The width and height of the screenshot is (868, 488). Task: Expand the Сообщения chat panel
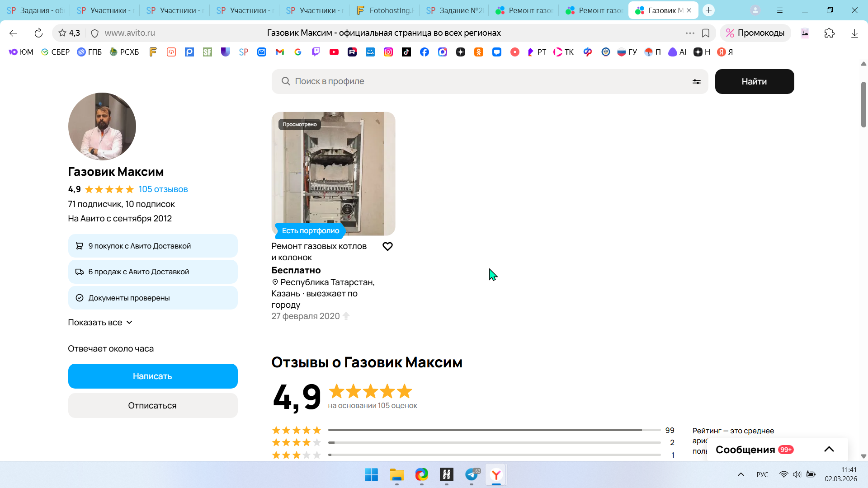(x=829, y=450)
